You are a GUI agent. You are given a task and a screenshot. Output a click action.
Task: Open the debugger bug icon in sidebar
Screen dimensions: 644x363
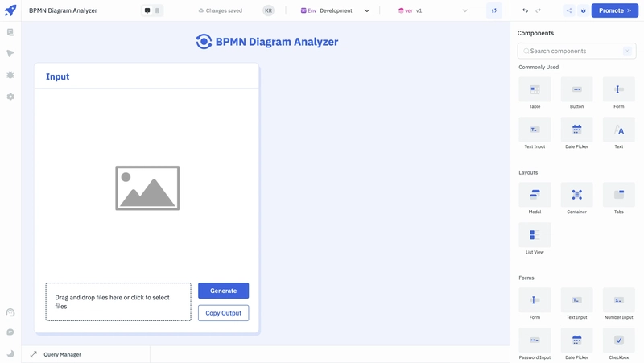[x=10, y=75]
